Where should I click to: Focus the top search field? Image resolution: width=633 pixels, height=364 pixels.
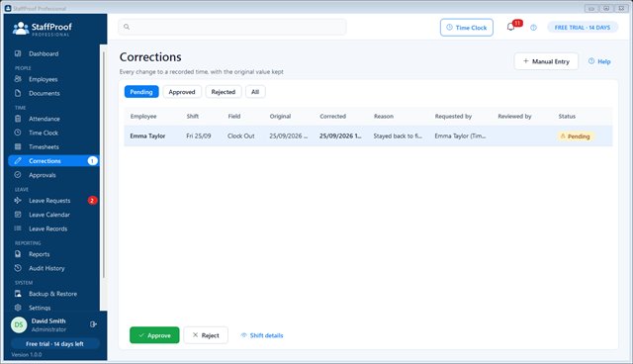pyautogui.click(x=232, y=27)
